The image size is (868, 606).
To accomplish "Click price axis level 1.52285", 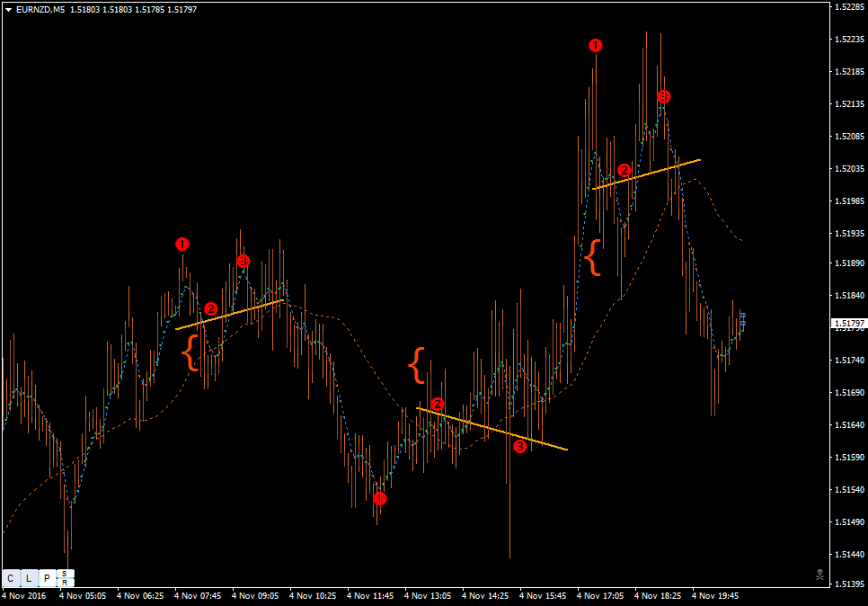I will click(849, 7).
